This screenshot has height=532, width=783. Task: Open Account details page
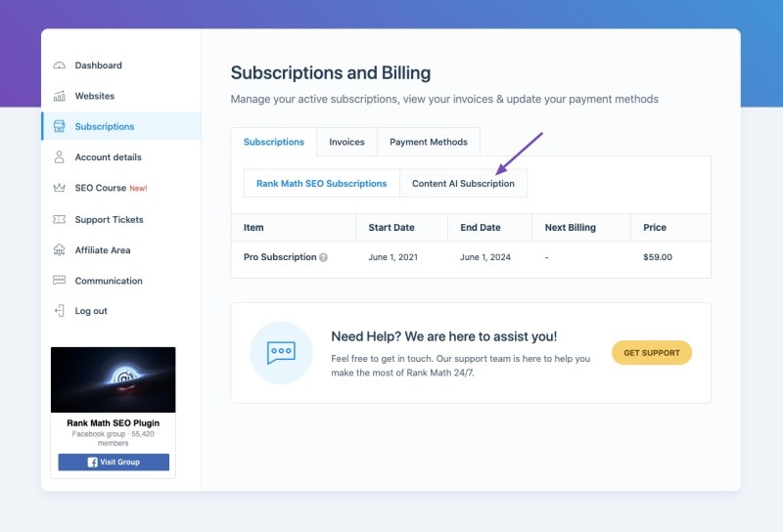[108, 157]
